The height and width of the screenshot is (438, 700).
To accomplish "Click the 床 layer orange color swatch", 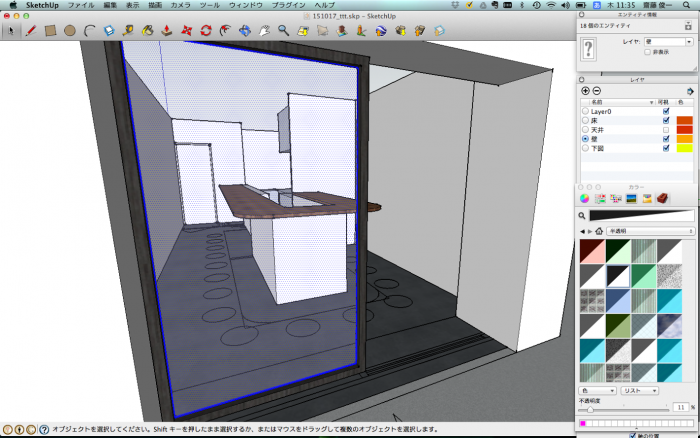I will [685, 120].
